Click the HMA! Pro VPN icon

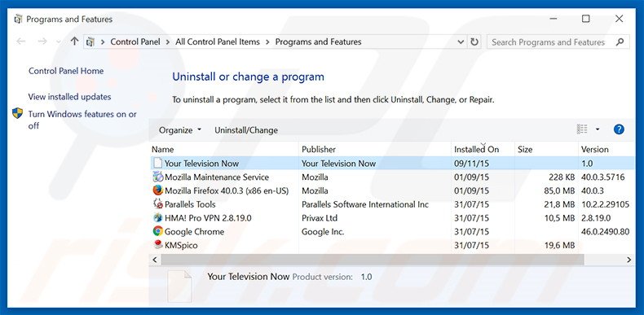pos(157,218)
